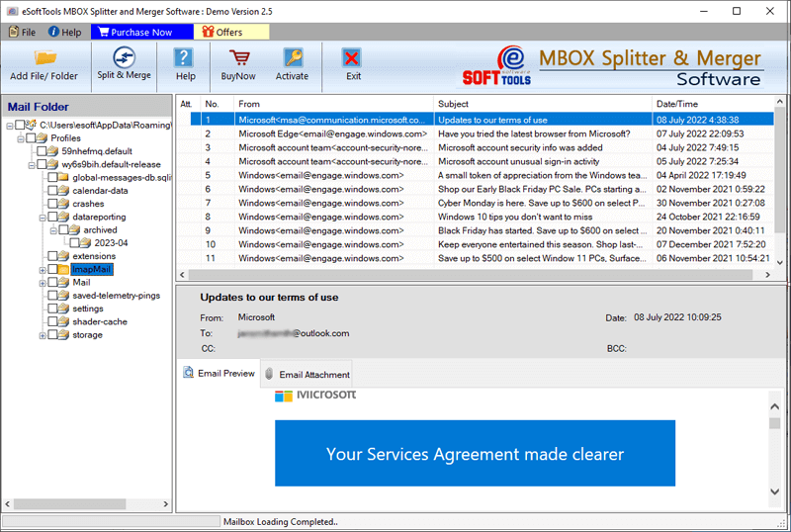Image resolution: width=791 pixels, height=532 pixels.
Task: Click the global-messages-db.sqlite folder icon
Action: click(x=63, y=177)
